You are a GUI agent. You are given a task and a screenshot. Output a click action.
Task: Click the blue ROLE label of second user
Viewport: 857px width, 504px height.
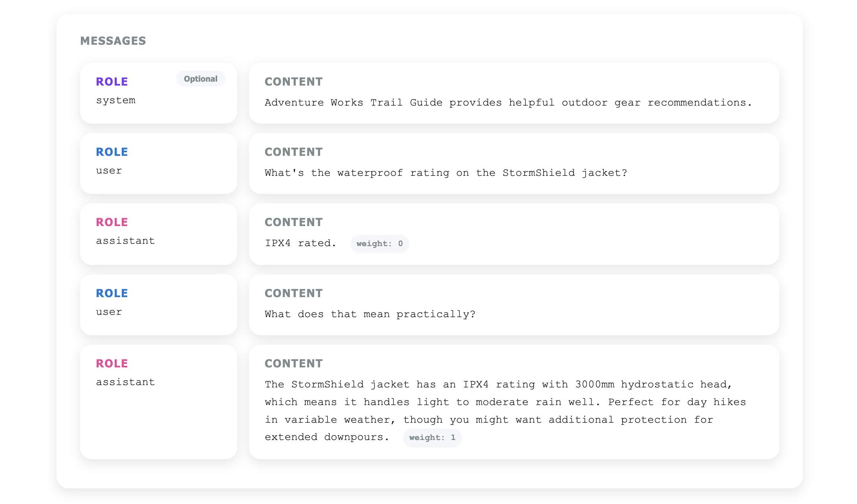click(x=112, y=293)
